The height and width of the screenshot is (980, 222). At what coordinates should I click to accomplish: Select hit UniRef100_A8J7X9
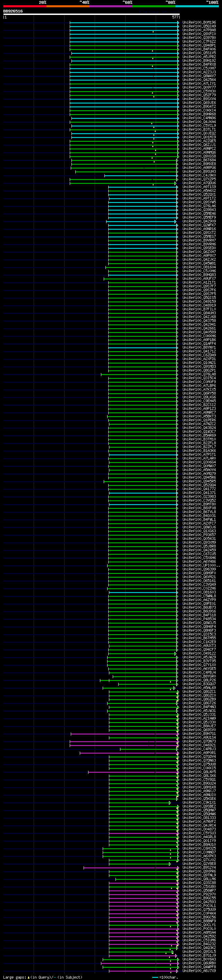(199, 971)
